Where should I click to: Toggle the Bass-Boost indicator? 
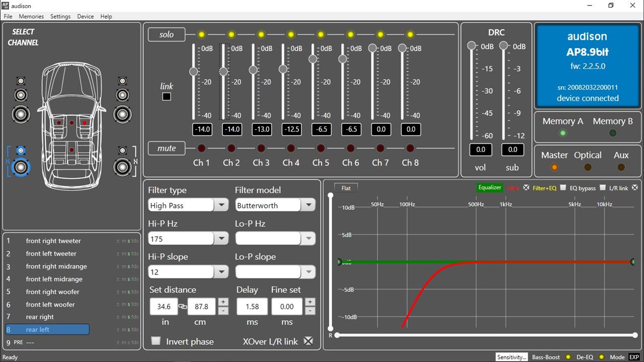(x=568, y=357)
